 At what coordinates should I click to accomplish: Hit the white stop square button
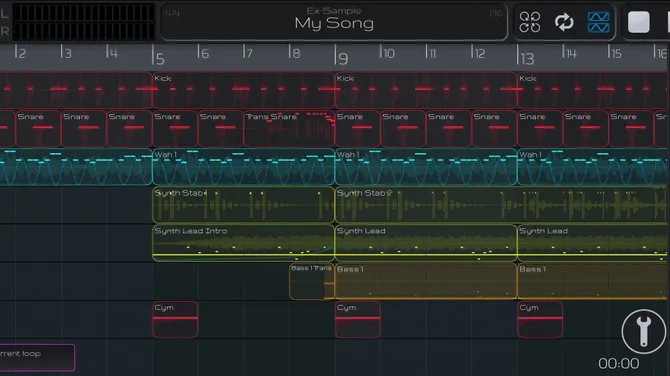point(638,22)
